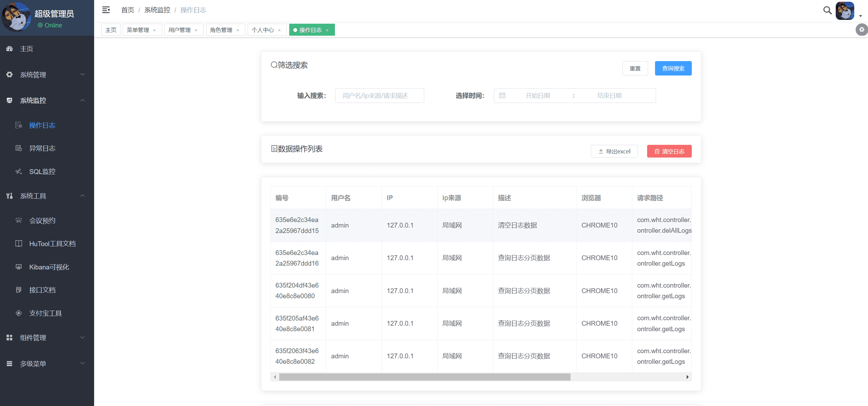Image resolution: width=868 pixels, height=406 pixels.
Task: Click the HuTool工具文档 book icon
Action: pos(19,243)
